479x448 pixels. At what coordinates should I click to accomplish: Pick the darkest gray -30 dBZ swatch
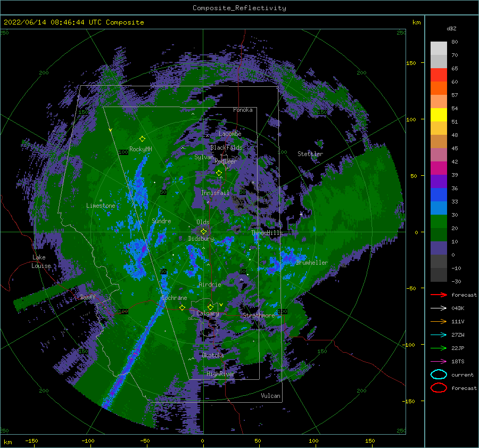(439, 275)
